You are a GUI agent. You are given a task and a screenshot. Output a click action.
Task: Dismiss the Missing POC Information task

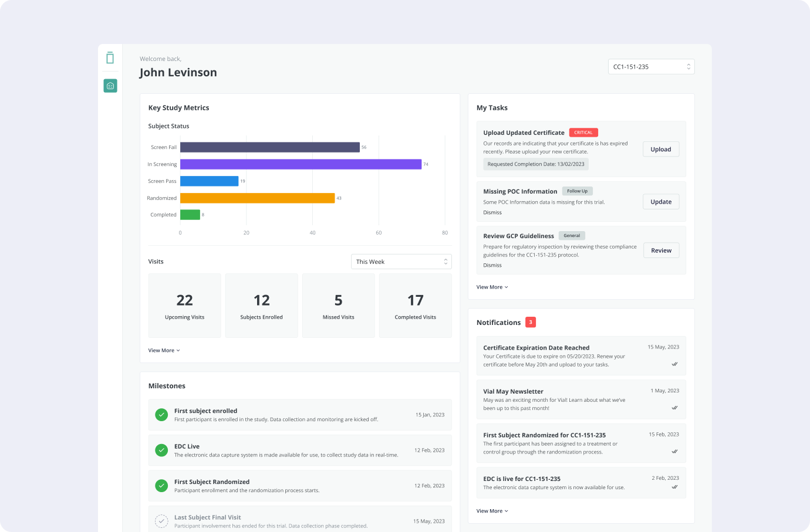[492, 212]
